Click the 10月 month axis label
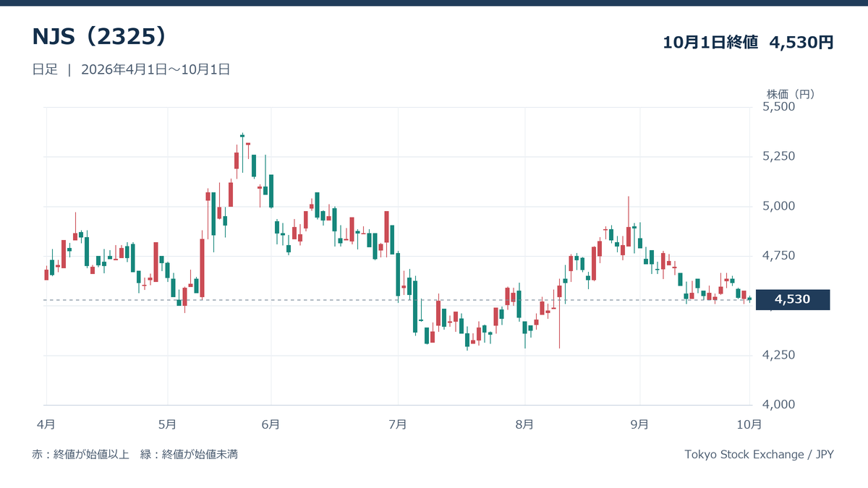868x488 pixels. coord(749,424)
